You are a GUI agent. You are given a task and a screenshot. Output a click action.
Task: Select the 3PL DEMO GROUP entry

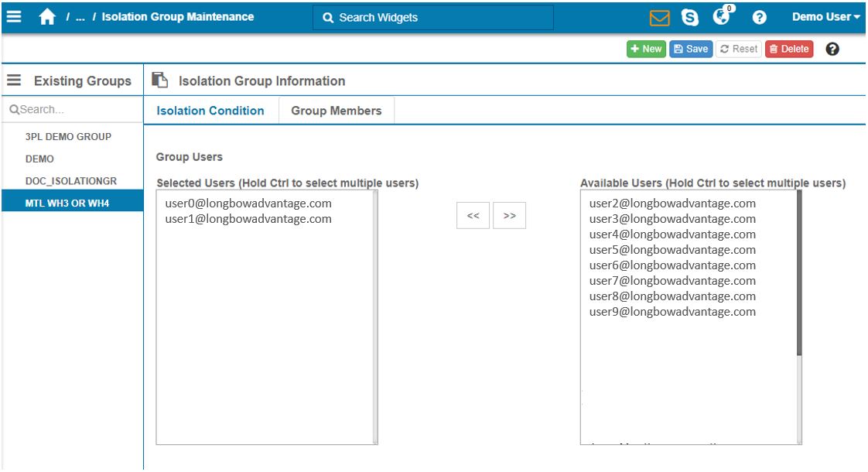coord(68,137)
